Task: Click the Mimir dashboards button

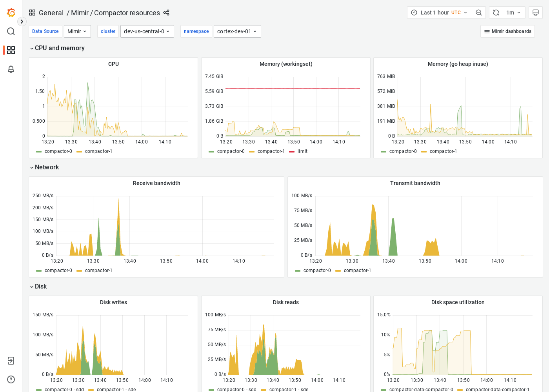Action: click(x=507, y=31)
